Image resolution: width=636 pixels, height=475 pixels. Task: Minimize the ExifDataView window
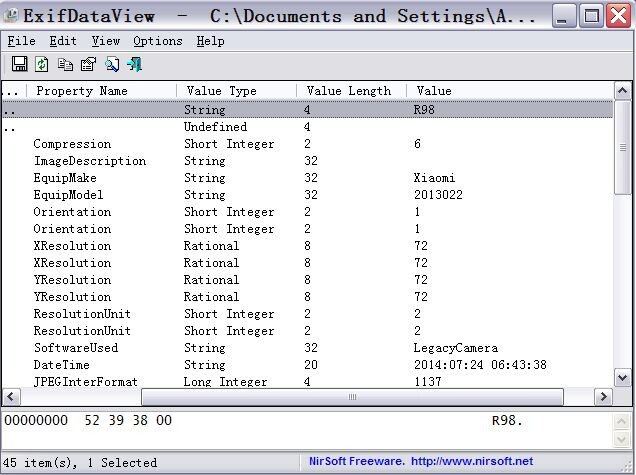tap(564, 15)
